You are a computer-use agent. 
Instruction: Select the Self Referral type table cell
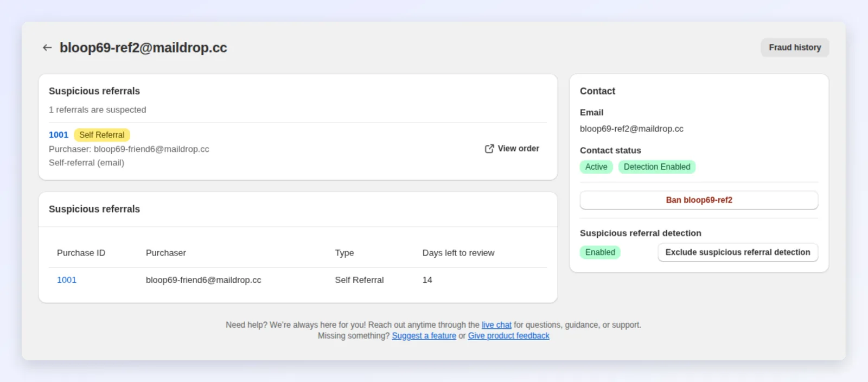[359, 280]
